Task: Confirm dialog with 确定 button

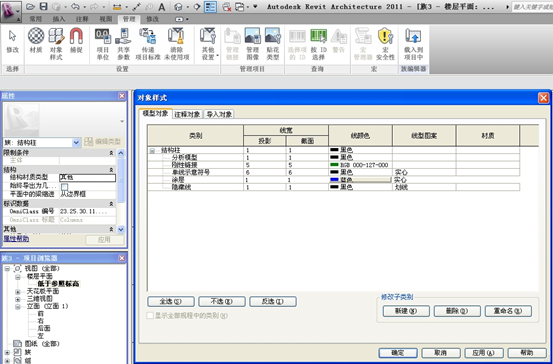Action: pyautogui.click(x=398, y=353)
